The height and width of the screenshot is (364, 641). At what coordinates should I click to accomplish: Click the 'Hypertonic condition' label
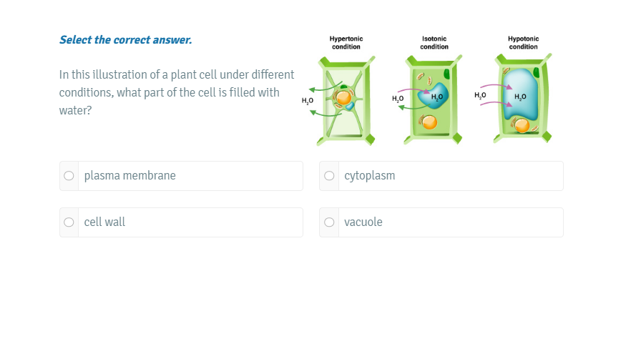click(346, 42)
